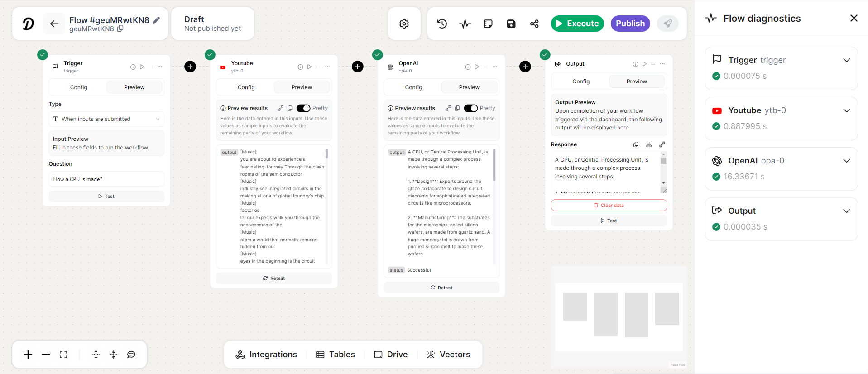Toggle Pretty switch in OpenAI node

point(470,108)
